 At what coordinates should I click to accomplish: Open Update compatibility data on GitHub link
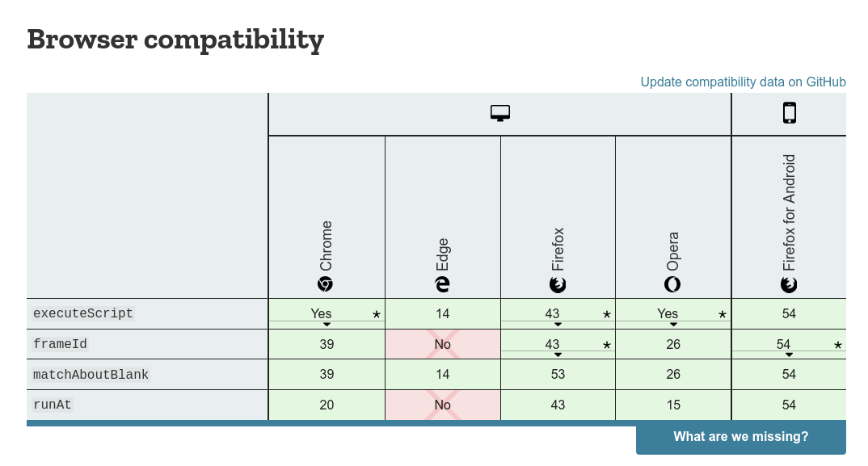743,82
